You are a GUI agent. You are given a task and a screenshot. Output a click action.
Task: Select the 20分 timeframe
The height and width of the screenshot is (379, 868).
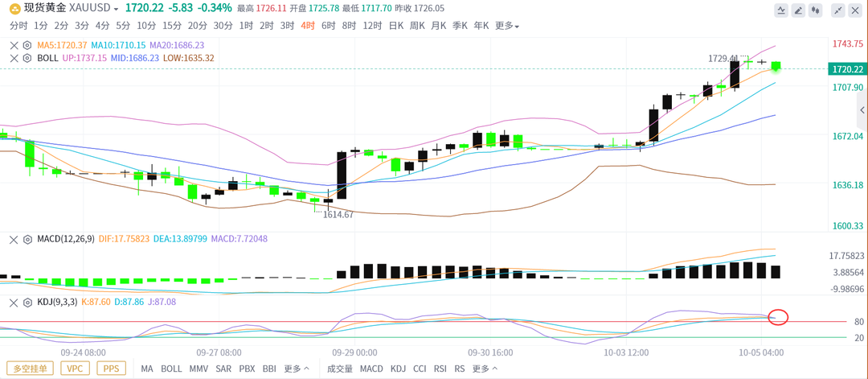pyautogui.click(x=197, y=26)
